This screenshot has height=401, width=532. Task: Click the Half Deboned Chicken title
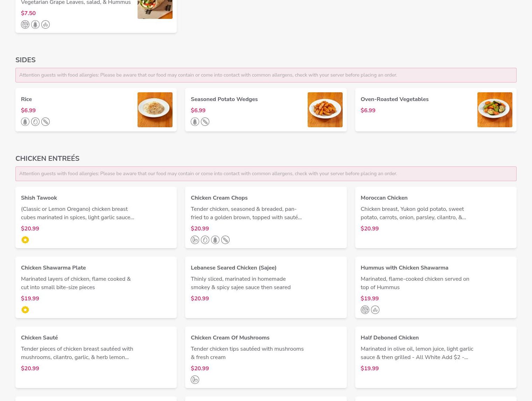(x=390, y=338)
